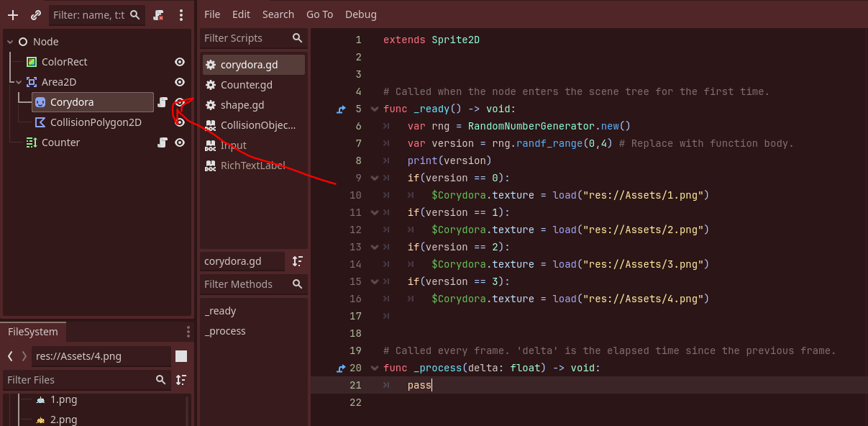Instance a child scene using the chain icon
The width and height of the screenshot is (868, 426).
coord(35,14)
